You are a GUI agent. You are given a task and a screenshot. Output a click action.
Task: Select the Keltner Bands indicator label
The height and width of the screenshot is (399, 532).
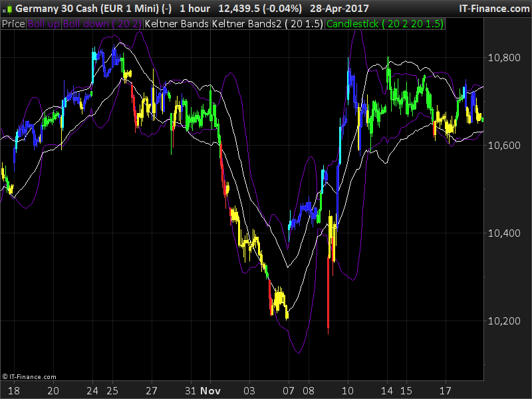click(x=176, y=24)
